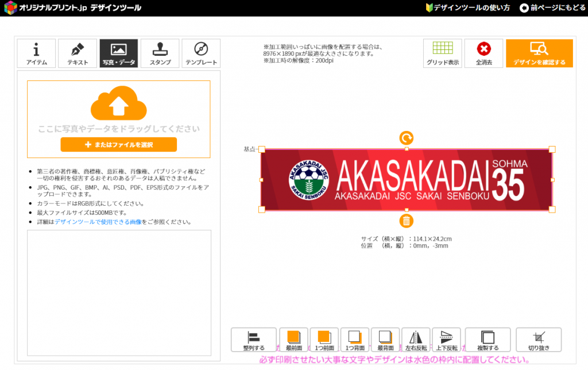Click the 全消去 clear all button
The width and height of the screenshot is (588, 370).
tap(483, 53)
